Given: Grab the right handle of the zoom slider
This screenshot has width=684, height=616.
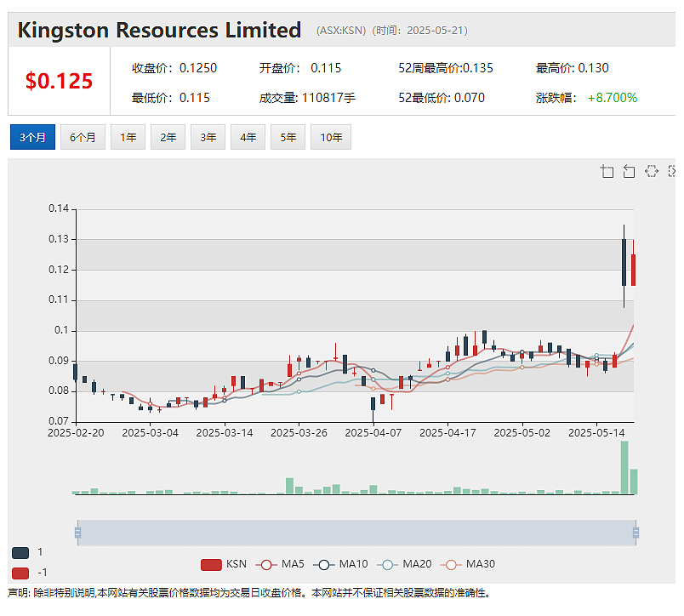Looking at the screenshot, I should 636,533.
